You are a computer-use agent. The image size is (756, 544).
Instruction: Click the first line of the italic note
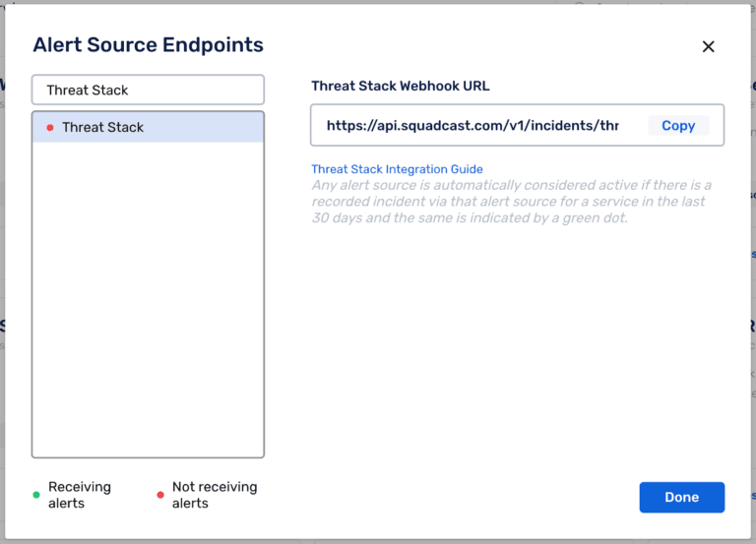(x=511, y=185)
